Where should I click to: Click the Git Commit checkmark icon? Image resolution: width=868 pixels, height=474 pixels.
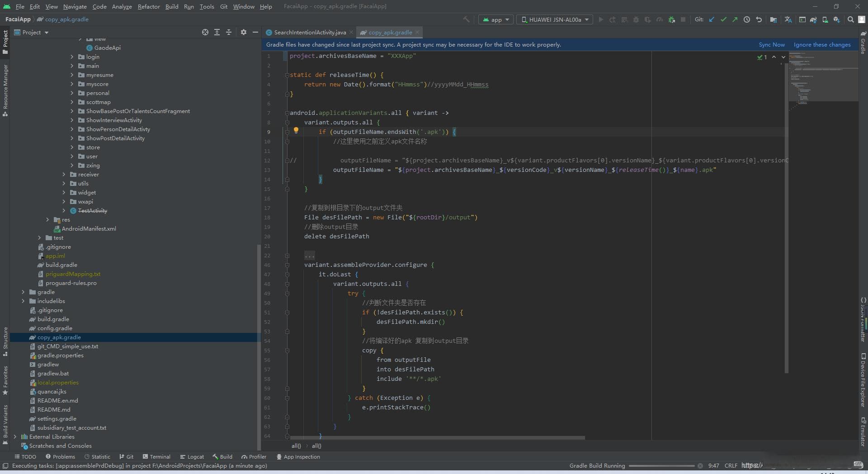click(723, 19)
